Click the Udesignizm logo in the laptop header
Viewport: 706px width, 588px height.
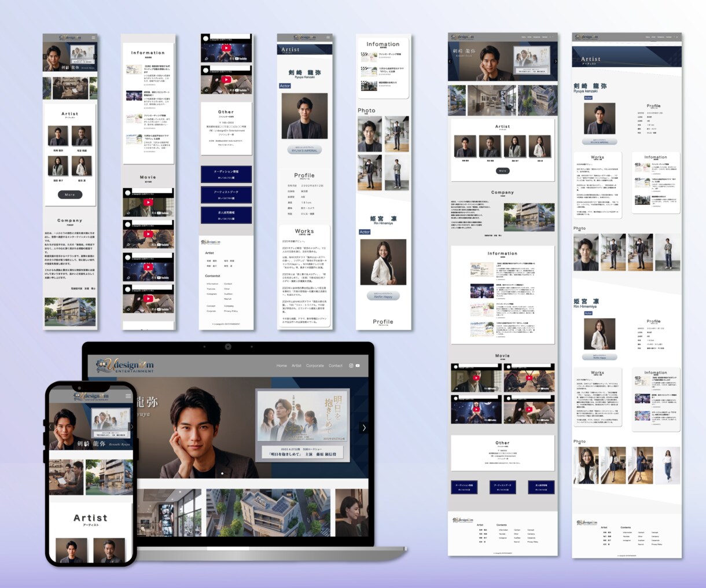click(x=125, y=365)
